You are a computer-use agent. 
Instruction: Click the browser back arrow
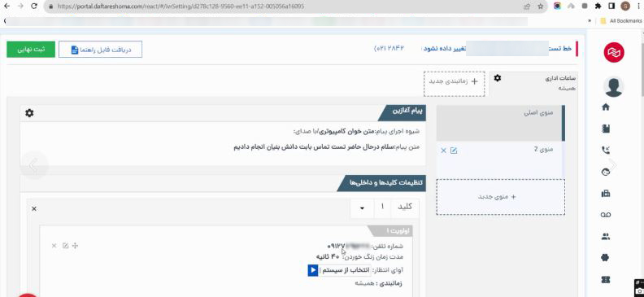click(7, 7)
